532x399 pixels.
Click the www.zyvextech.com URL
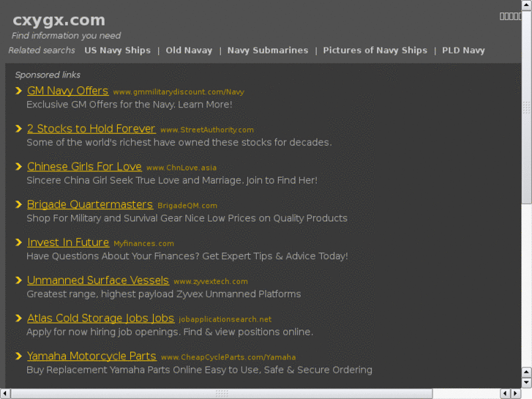point(210,282)
